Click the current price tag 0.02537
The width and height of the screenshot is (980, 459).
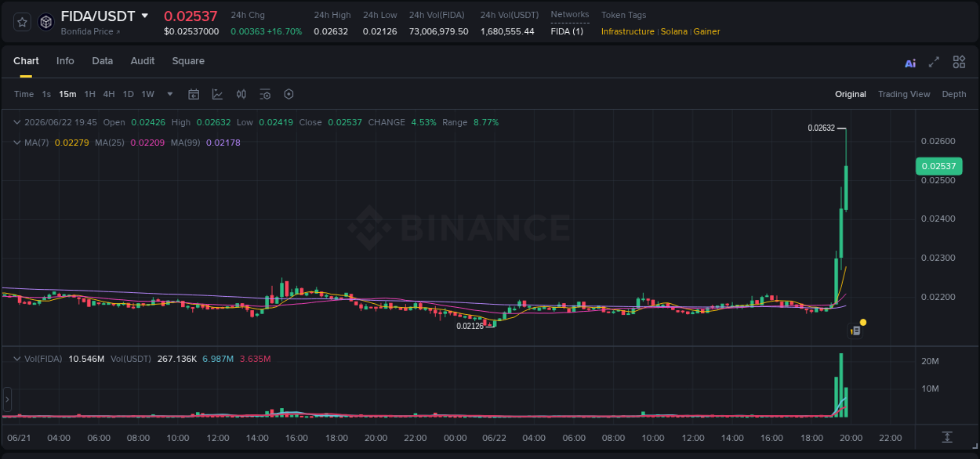(938, 166)
